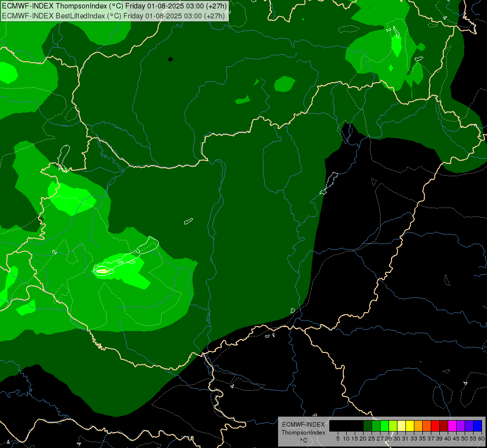Click the legend tick value "45"

click(x=456, y=439)
